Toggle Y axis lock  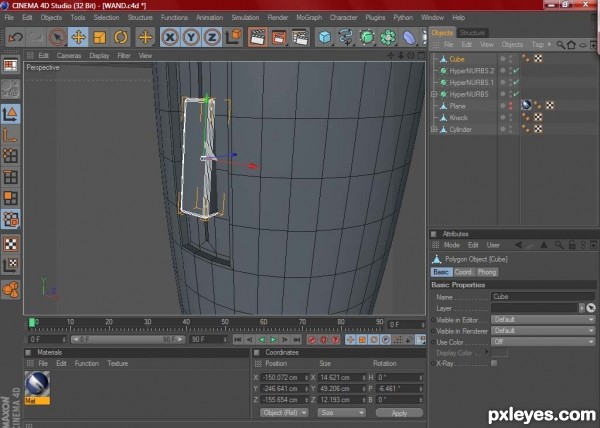point(191,37)
